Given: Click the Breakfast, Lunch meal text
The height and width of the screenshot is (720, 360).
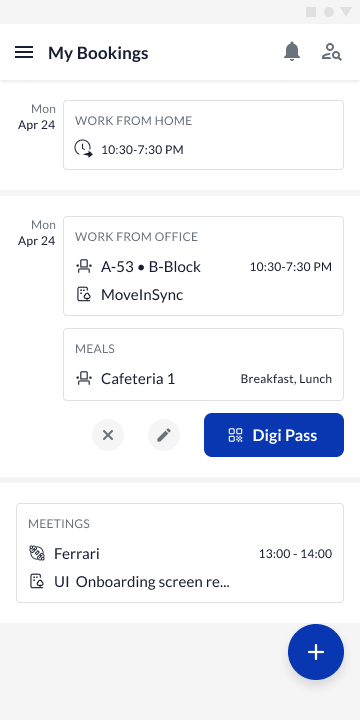Looking at the screenshot, I should point(286,379).
